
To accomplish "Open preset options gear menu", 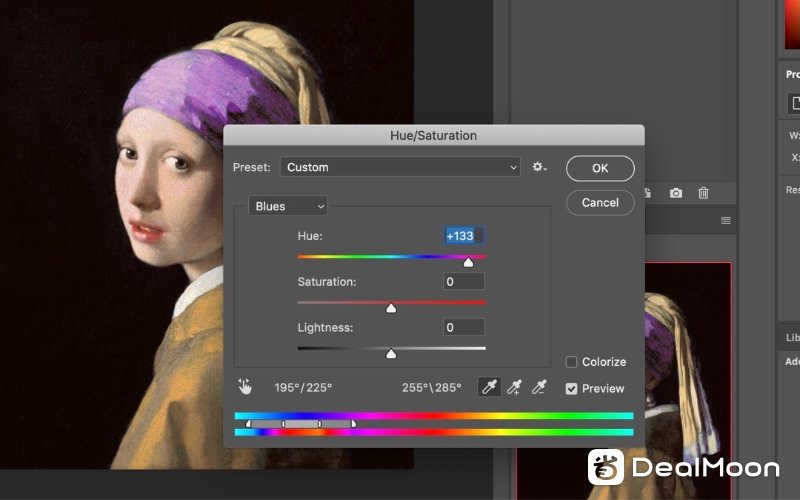I will point(539,167).
